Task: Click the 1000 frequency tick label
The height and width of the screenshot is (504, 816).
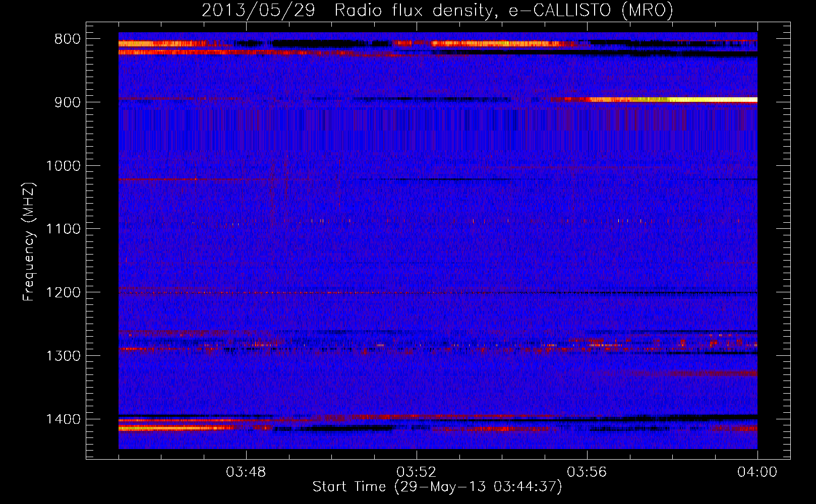Action: 63,166
